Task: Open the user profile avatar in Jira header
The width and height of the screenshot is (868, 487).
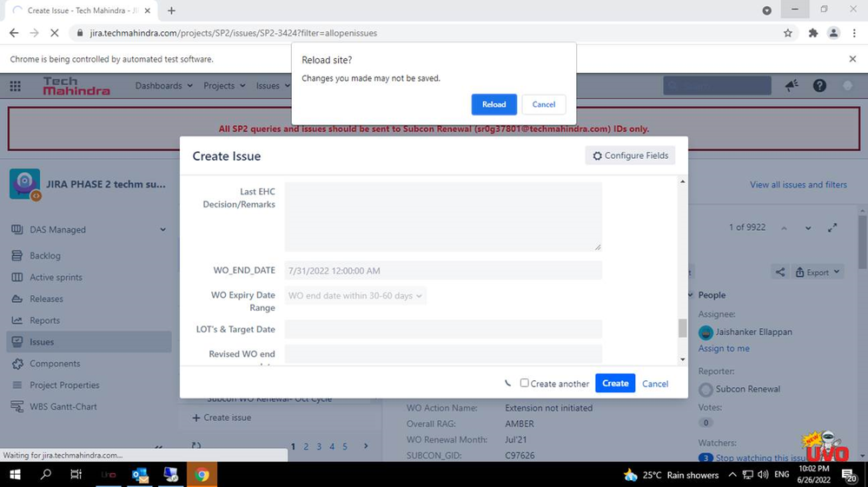Action: click(847, 86)
